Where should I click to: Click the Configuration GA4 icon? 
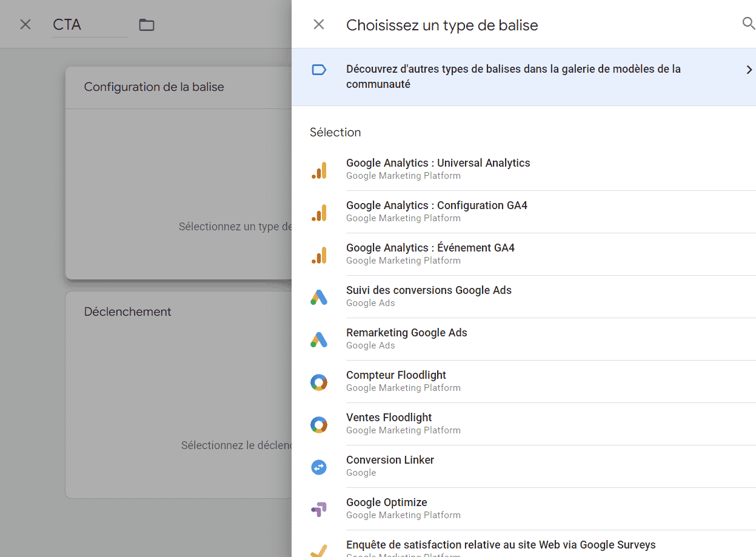(x=319, y=213)
